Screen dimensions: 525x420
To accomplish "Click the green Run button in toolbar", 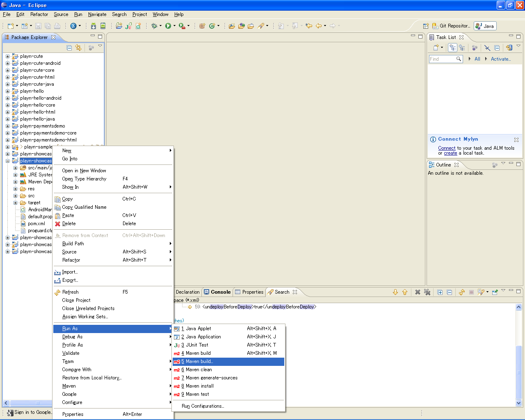I will click(x=168, y=26).
